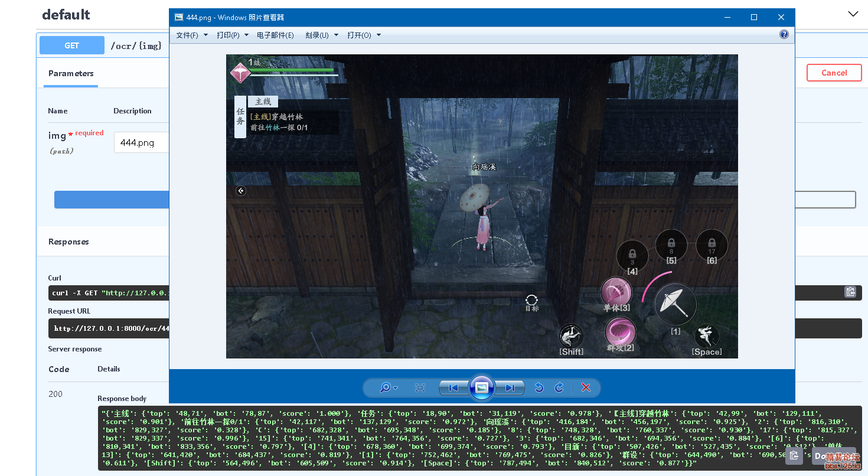Click the 前往竹林一探 0/1 objective text
The height and width of the screenshot is (476, 868).
coord(279,128)
